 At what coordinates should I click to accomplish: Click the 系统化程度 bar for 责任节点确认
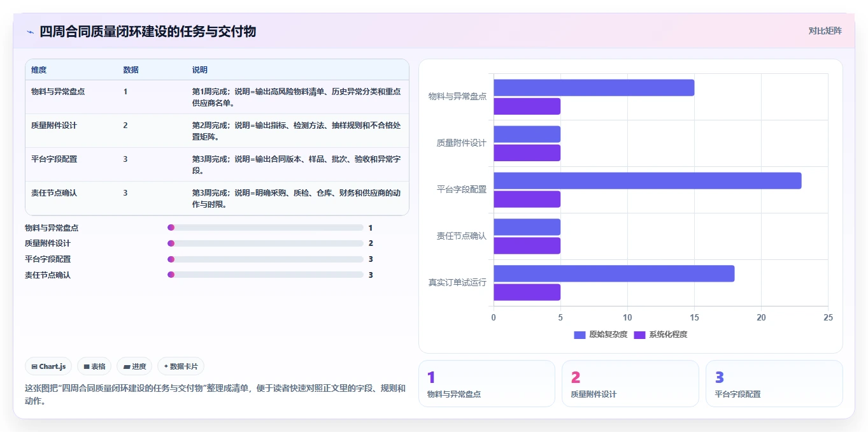point(527,246)
